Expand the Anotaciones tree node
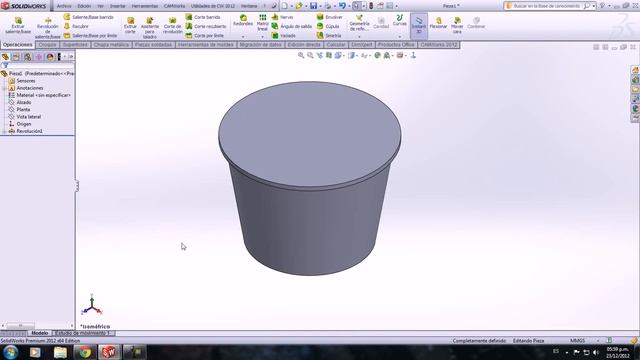640x360 pixels. click(x=4, y=88)
